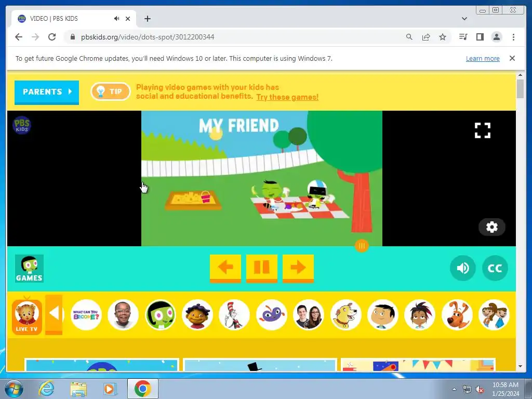Pause the playing video

tap(262, 268)
